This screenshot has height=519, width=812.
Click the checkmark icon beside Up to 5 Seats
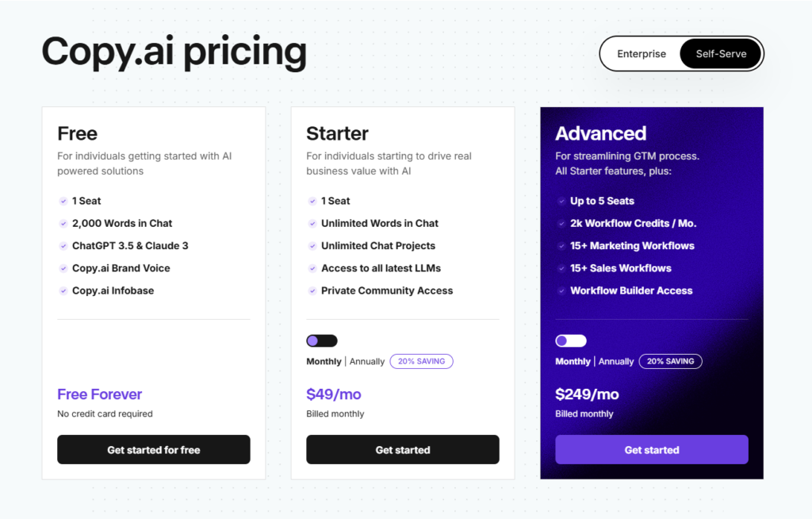click(561, 201)
